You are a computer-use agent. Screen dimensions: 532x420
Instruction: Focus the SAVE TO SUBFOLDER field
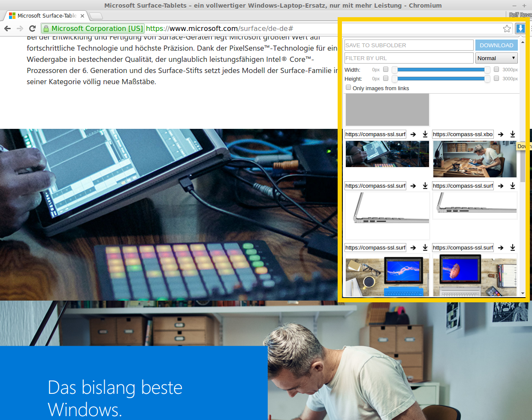(409, 45)
